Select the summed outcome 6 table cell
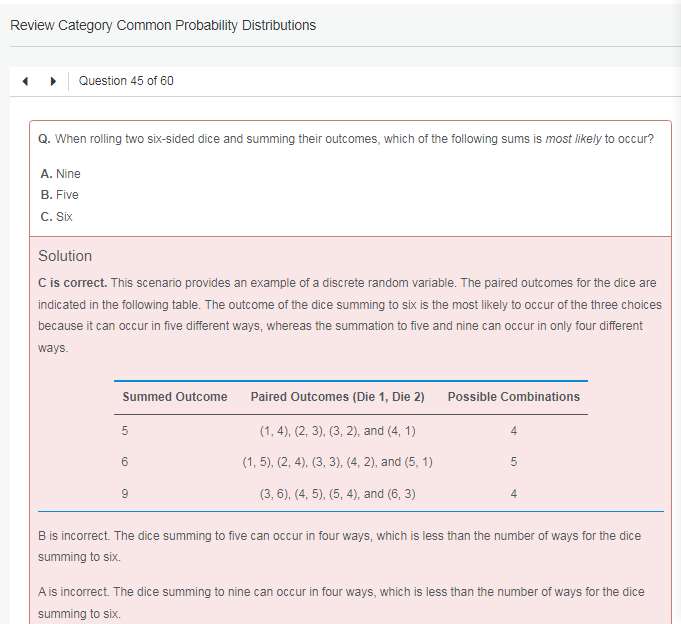This screenshot has width=681, height=624. 125,462
